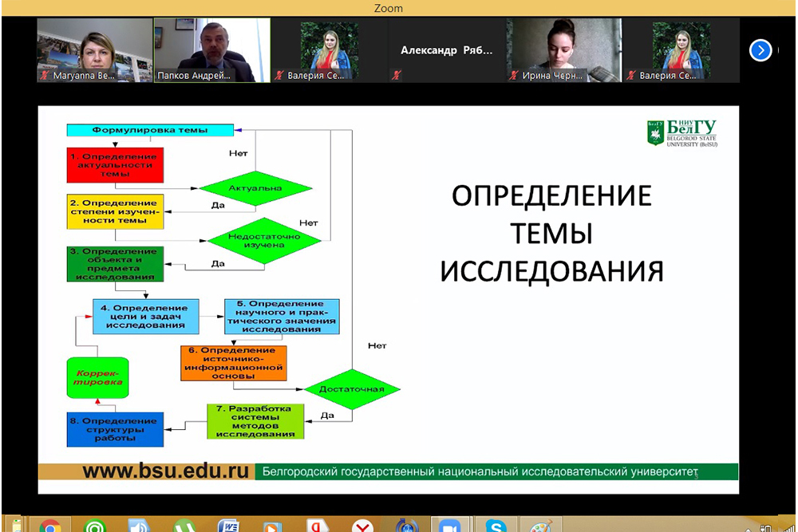The image size is (798, 532).
Task: Click muted mic icon on Ирина's tile
Action: tap(515, 76)
